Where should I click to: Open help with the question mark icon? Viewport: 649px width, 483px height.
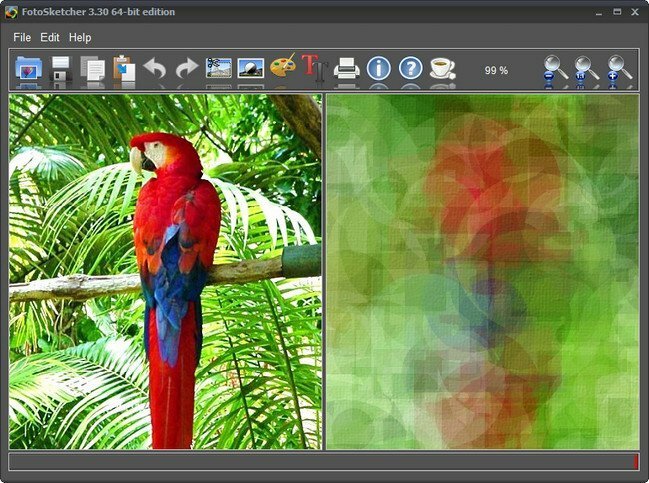coord(410,69)
